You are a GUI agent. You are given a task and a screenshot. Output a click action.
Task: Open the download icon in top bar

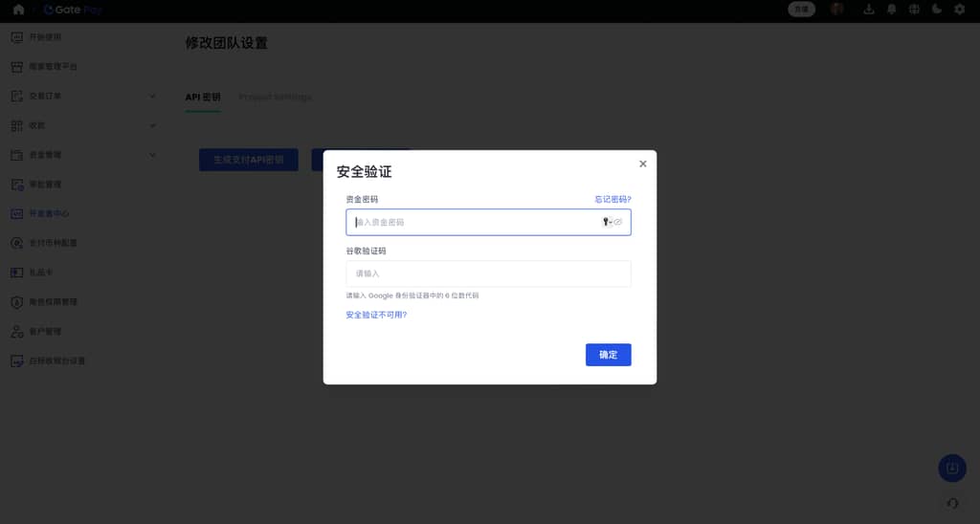click(869, 10)
